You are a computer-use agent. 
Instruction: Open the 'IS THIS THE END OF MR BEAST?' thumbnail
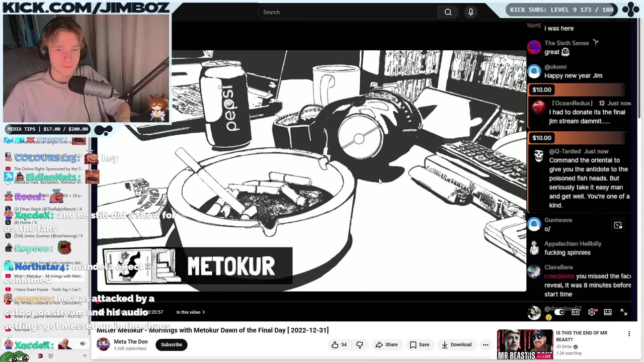click(x=525, y=345)
